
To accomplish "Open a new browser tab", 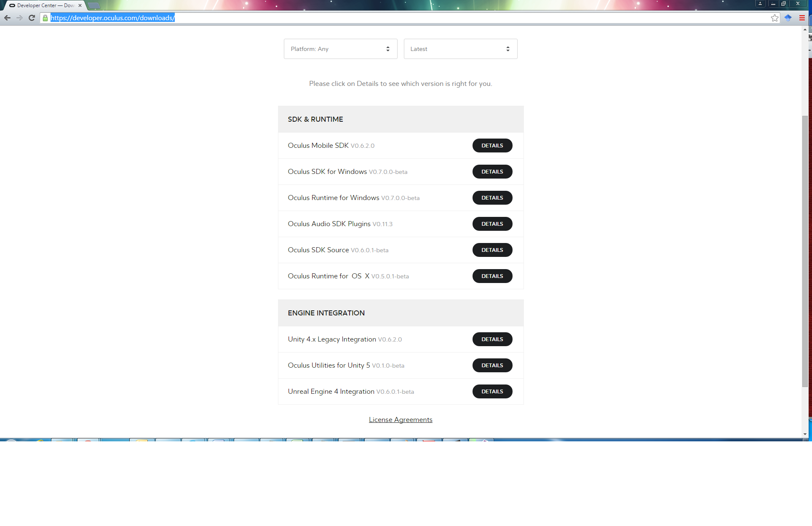I will tap(94, 5).
